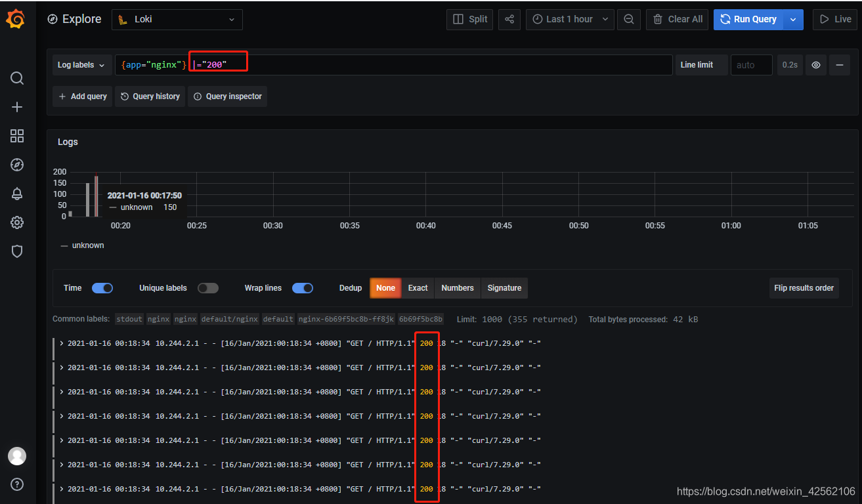
Task: Open the Create plus icon in sidebar
Action: [x=17, y=107]
